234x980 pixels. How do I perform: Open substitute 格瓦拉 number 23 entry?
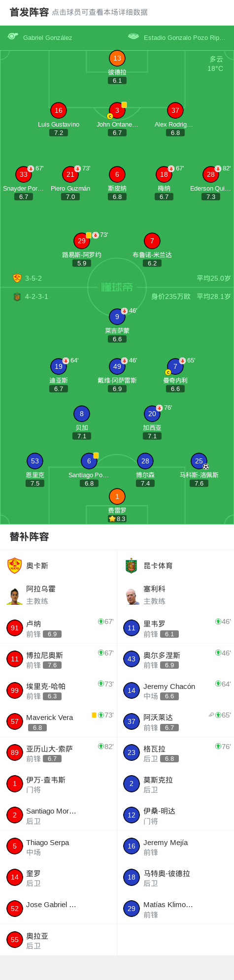(175, 752)
